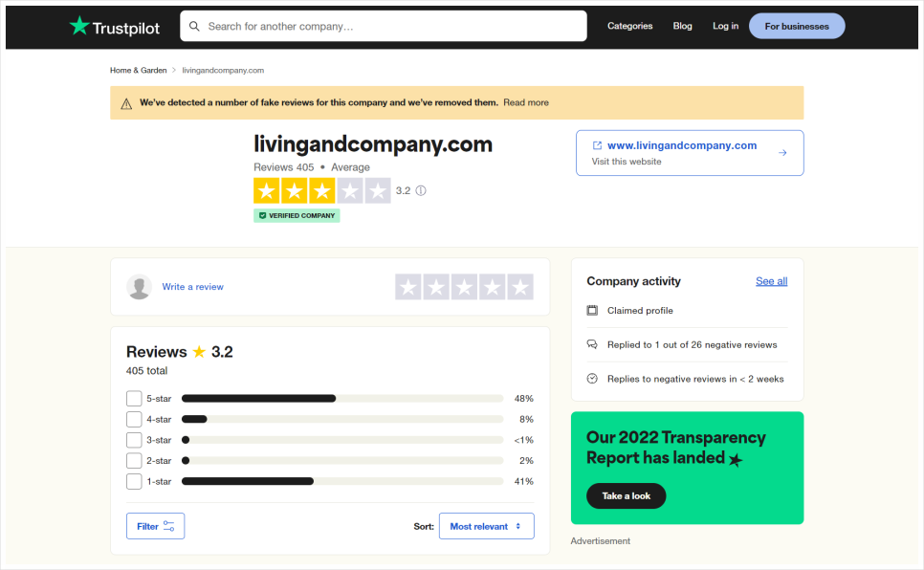Click See all company activity
The height and width of the screenshot is (570, 924).
[x=771, y=281]
